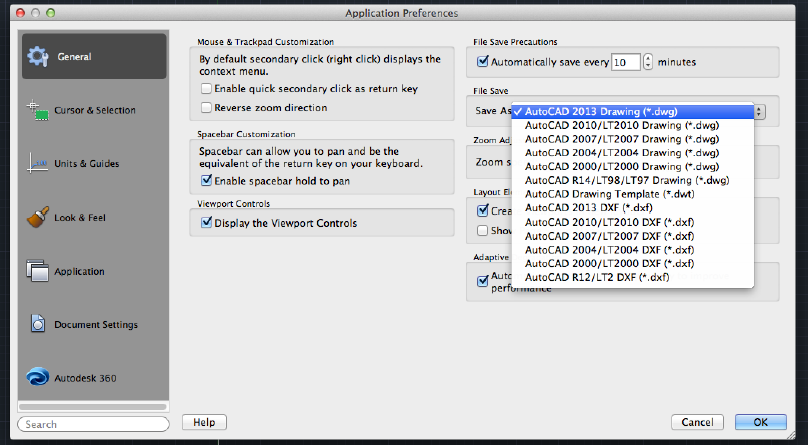808x445 pixels.
Task: Go to Application section label
Action: pyautogui.click(x=79, y=271)
